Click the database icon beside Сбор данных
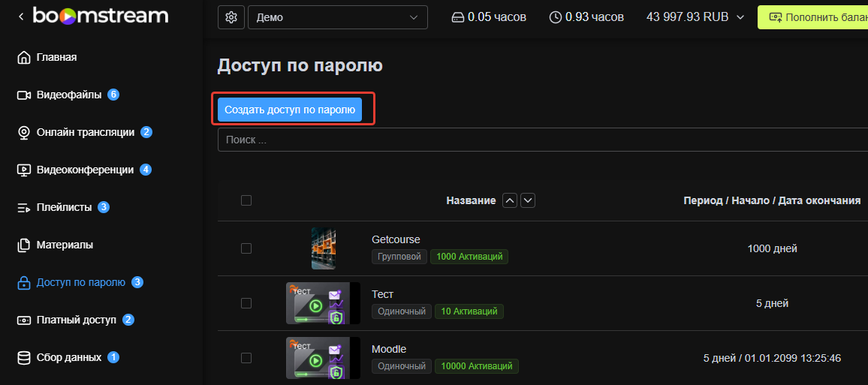Screen dimensions: 868x385 pyautogui.click(x=24, y=358)
